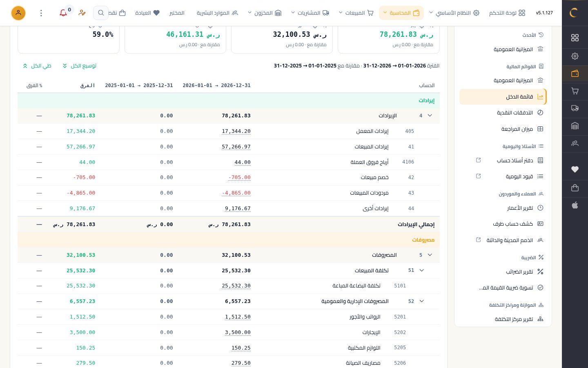Open the bag icon in dark sidebar
588x368 pixels.
575,188
